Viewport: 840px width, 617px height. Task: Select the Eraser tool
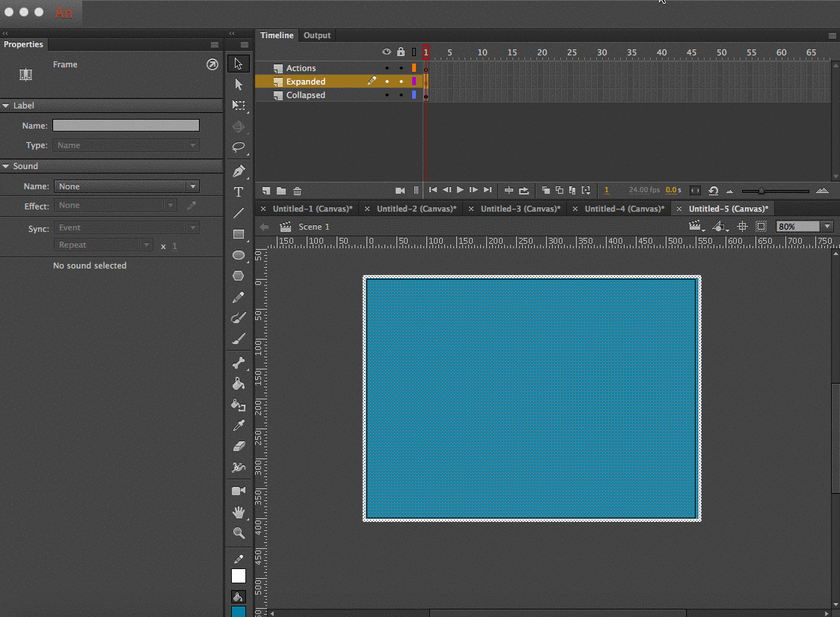(x=239, y=446)
